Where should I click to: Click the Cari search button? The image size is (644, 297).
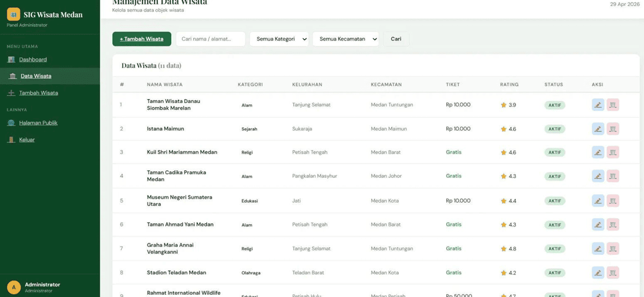[x=396, y=39]
